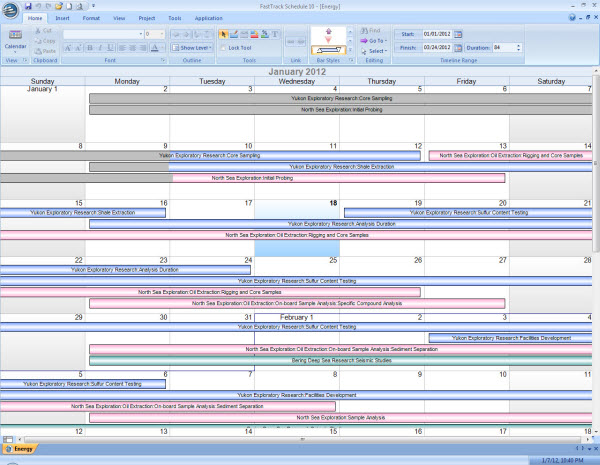Click the FastTrack application orb button

[10, 9]
